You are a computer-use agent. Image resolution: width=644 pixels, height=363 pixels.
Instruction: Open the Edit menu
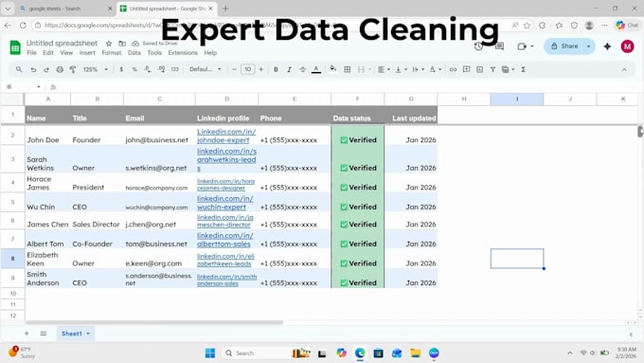pos(48,53)
